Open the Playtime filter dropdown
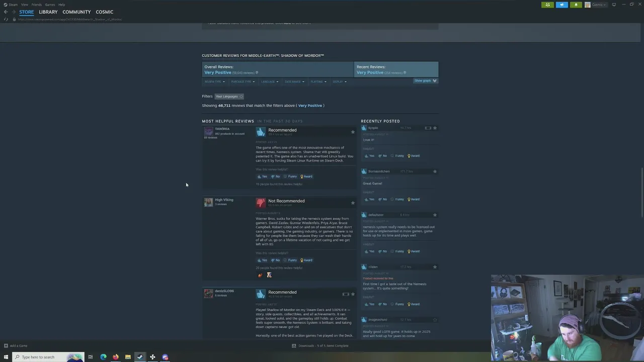 coord(318,81)
